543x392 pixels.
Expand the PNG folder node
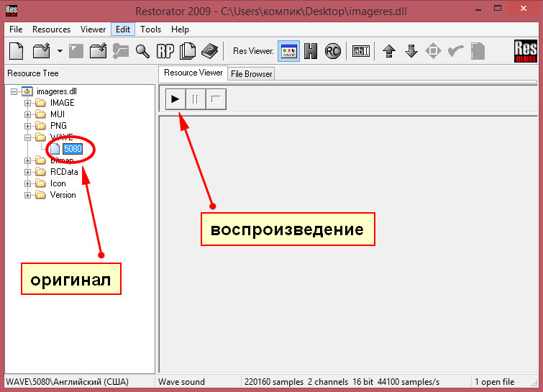tap(28, 126)
